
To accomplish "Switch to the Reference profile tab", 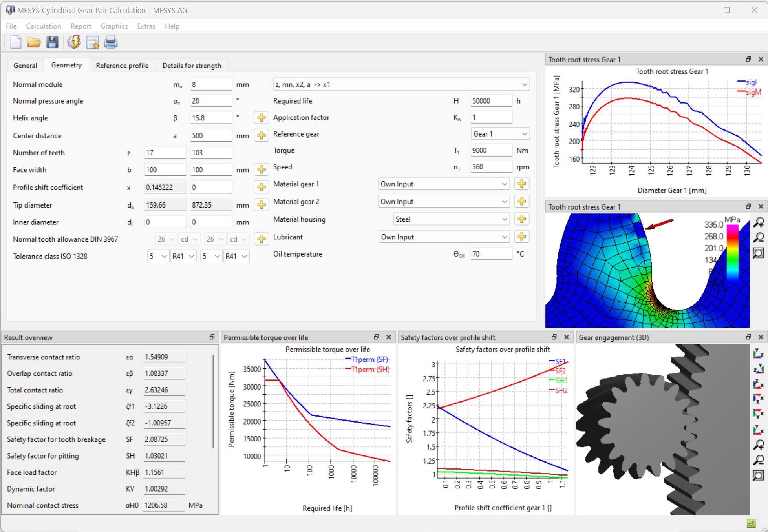I will tap(122, 66).
